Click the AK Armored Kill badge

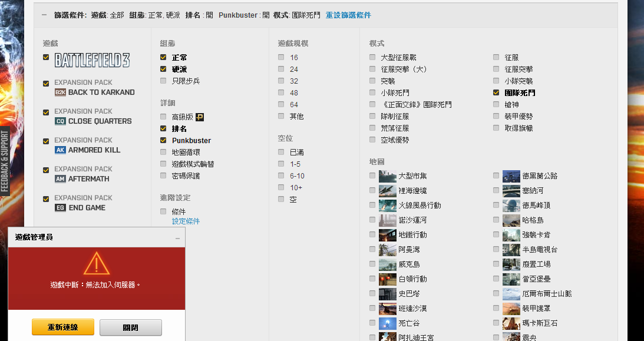pos(60,150)
